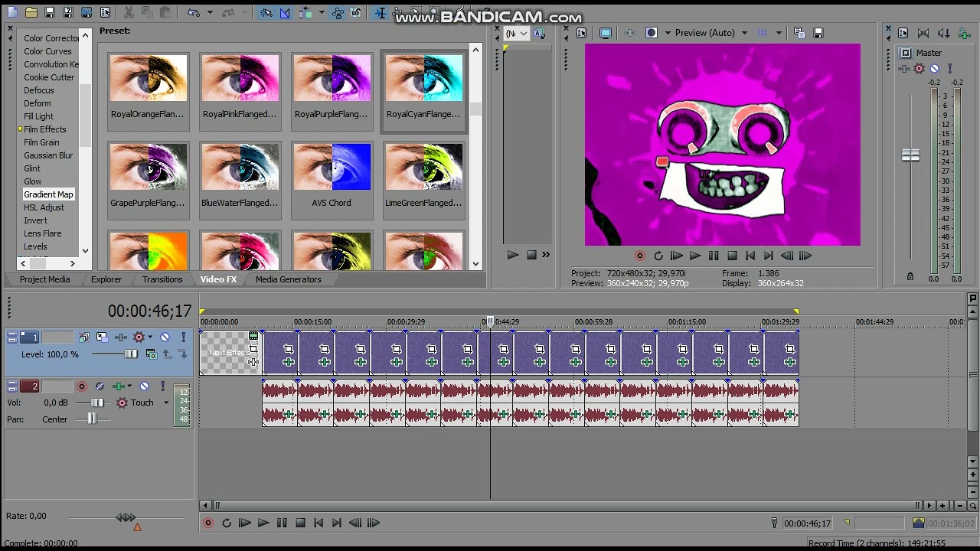Play the timeline from the transport bar
The height and width of the screenshot is (551, 980).
(263, 523)
